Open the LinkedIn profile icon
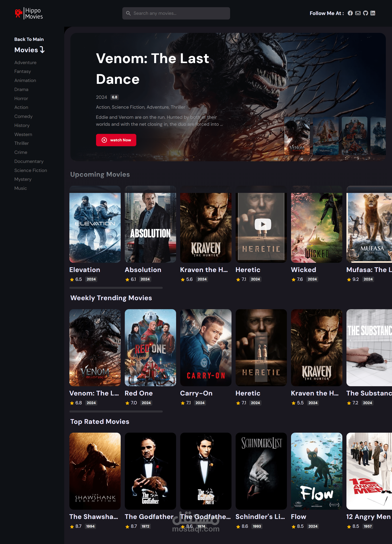This screenshot has width=392, height=544. [x=373, y=13]
